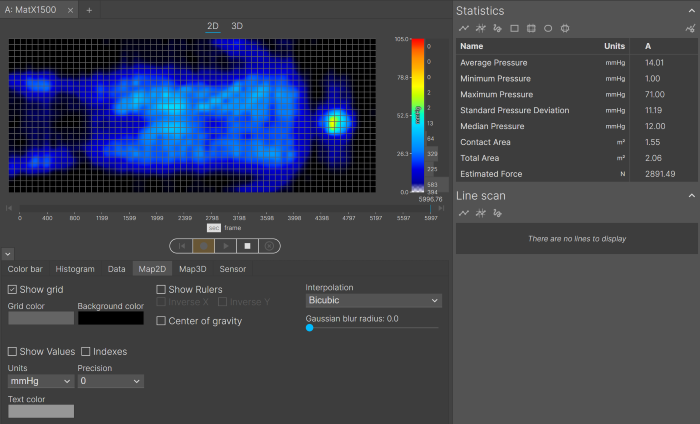Open the Units dropdown showing mmHg
This screenshot has height=424, width=700.
[39, 381]
